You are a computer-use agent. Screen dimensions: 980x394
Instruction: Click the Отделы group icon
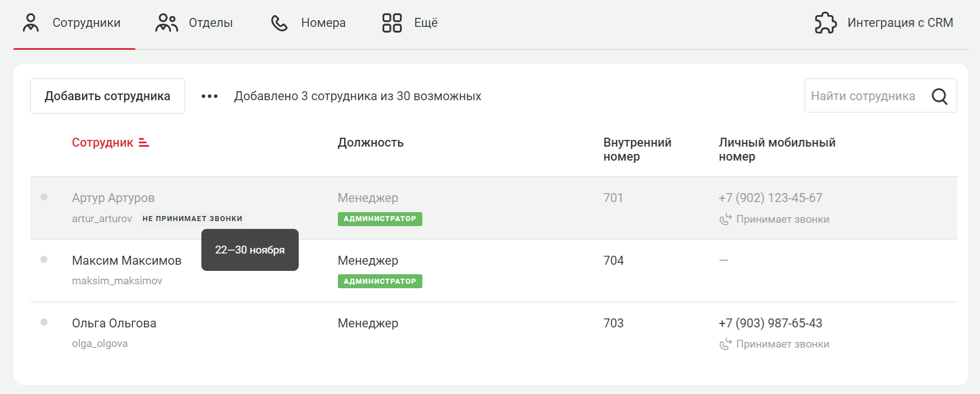[166, 23]
